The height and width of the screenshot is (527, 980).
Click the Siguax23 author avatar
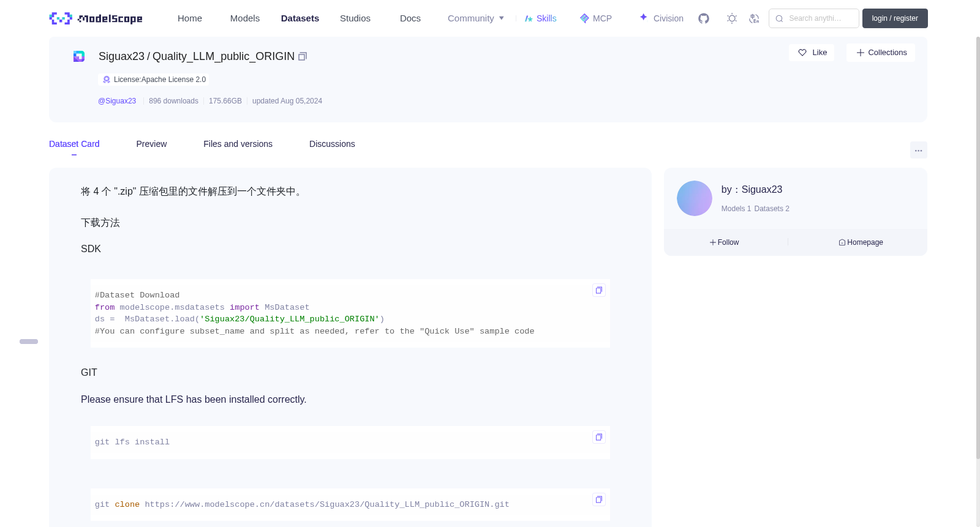(695, 198)
